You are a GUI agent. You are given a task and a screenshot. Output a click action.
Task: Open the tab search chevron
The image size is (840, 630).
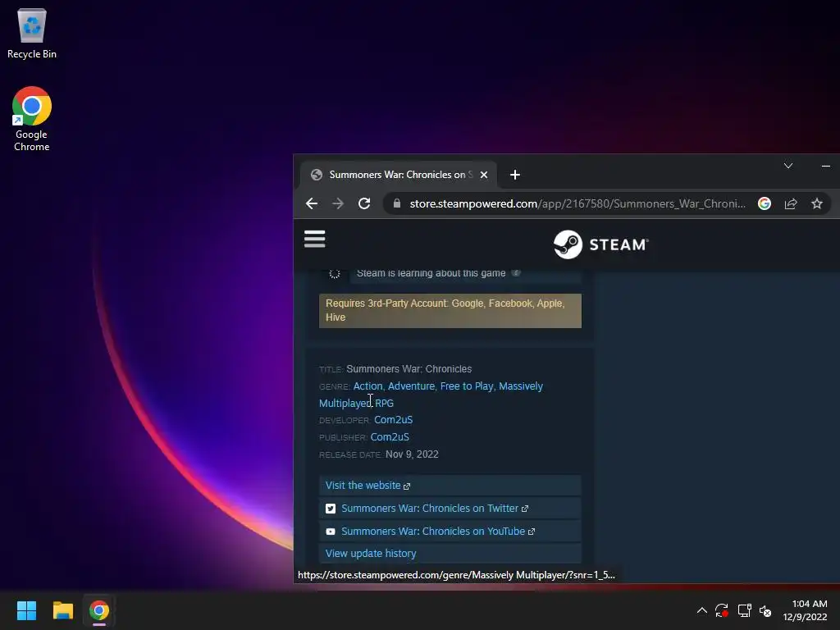point(788,166)
